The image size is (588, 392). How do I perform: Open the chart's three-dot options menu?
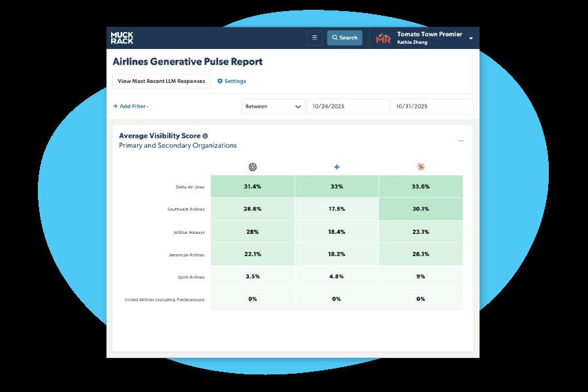(461, 140)
